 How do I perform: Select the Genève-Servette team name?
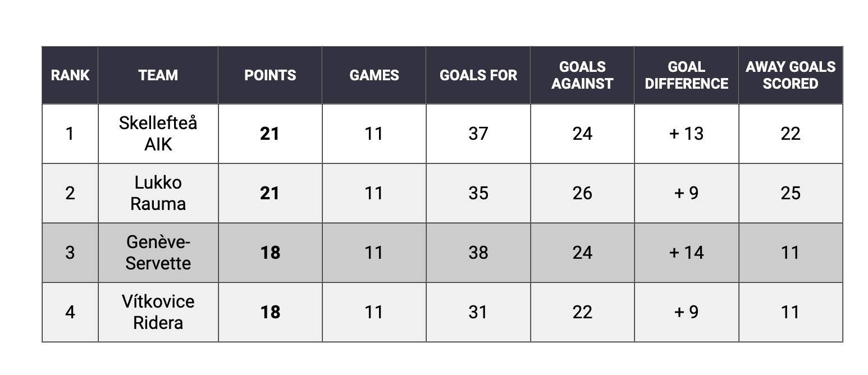pyautogui.click(x=158, y=253)
